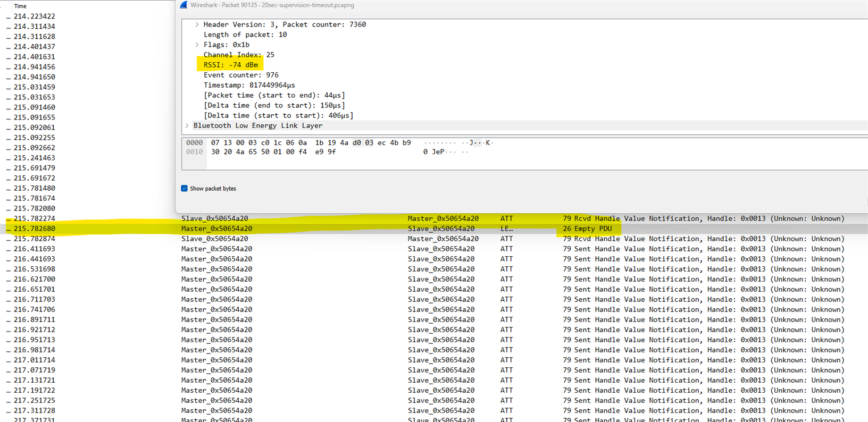Select the packet row at time 217.251725
The height and width of the screenshot is (422, 868).
(434, 400)
